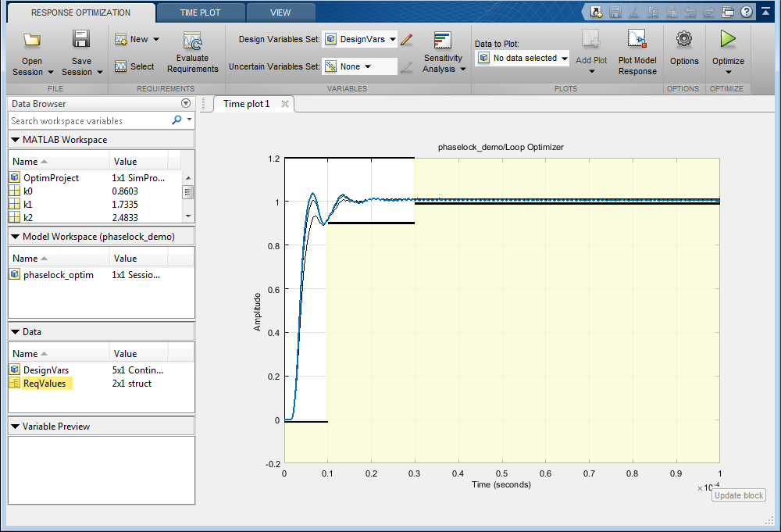Click the Select requirements button

(134, 66)
